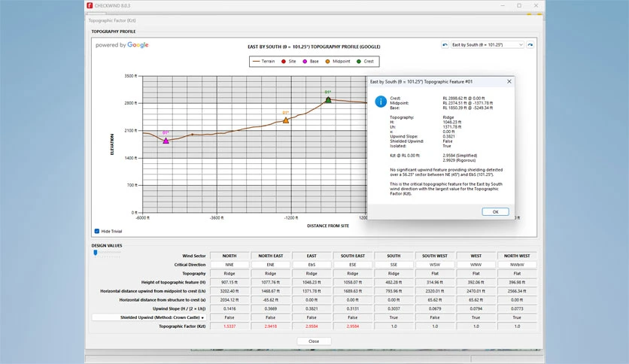Click the EbS critical direction field
This screenshot has width=629, height=364.
(x=311, y=265)
